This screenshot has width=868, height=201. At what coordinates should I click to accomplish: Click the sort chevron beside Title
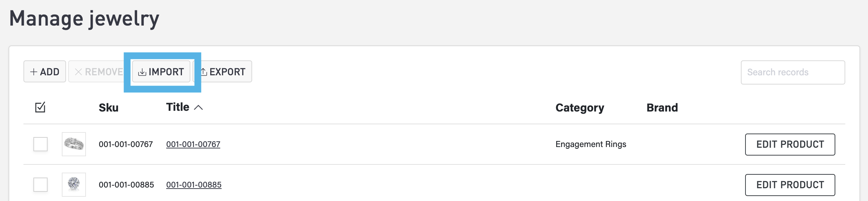click(x=199, y=108)
